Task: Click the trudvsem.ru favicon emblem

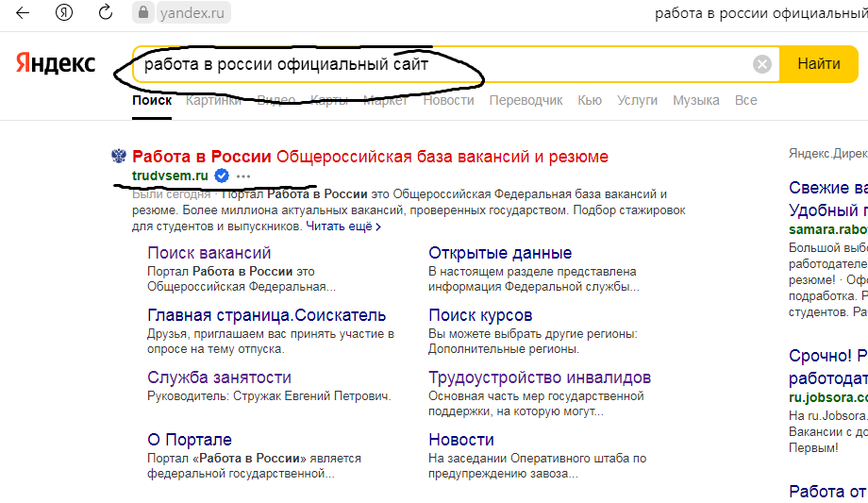Action: coord(119,157)
